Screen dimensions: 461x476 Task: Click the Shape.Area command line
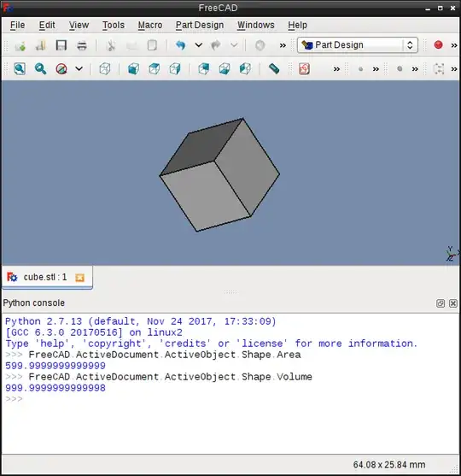(x=165, y=355)
